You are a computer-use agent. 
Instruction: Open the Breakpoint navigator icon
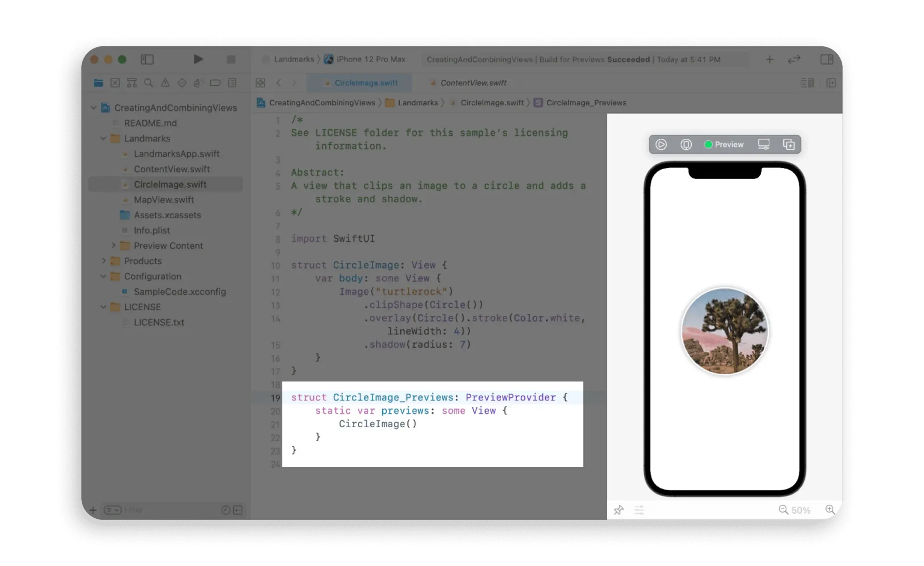click(215, 83)
